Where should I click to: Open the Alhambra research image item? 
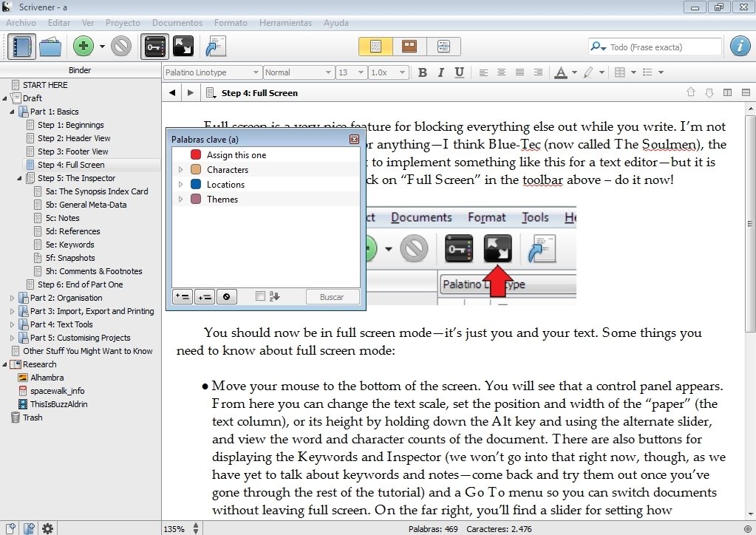coord(47,378)
